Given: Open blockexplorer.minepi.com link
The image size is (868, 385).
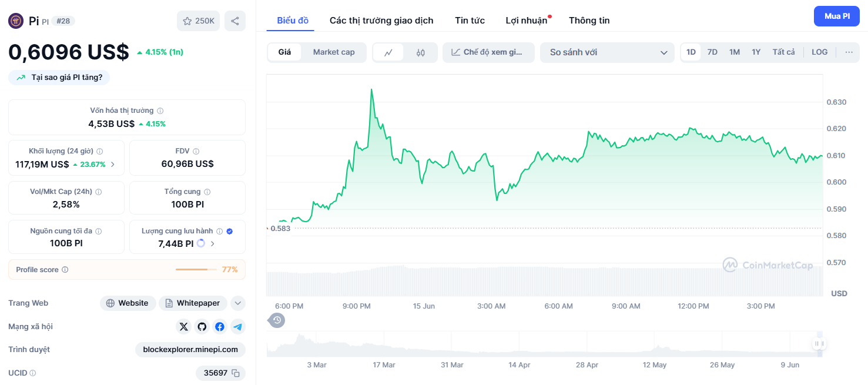Looking at the screenshot, I should coord(190,350).
